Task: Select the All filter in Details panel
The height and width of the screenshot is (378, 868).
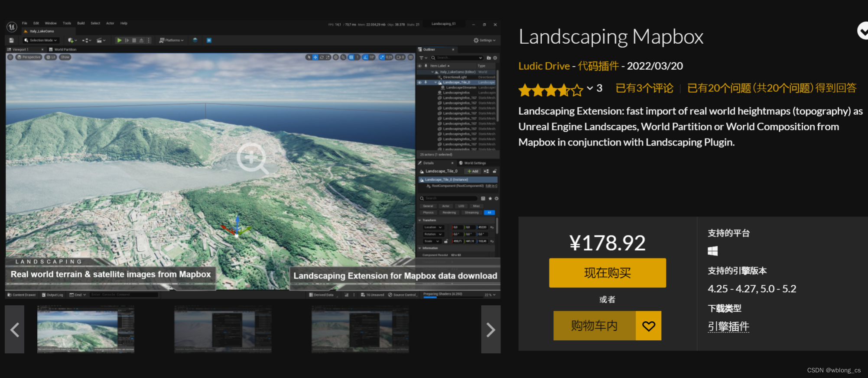Action: point(489,213)
